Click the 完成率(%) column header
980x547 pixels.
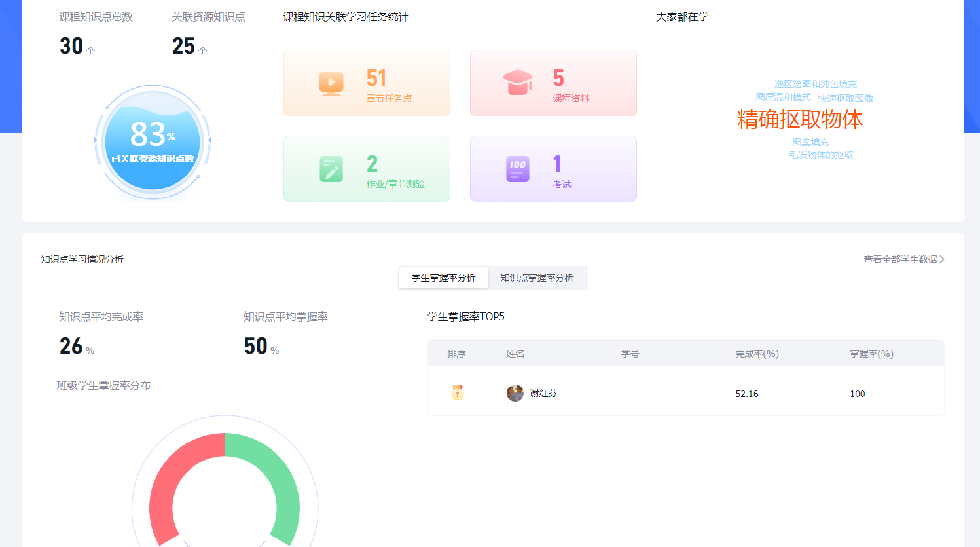(x=757, y=354)
